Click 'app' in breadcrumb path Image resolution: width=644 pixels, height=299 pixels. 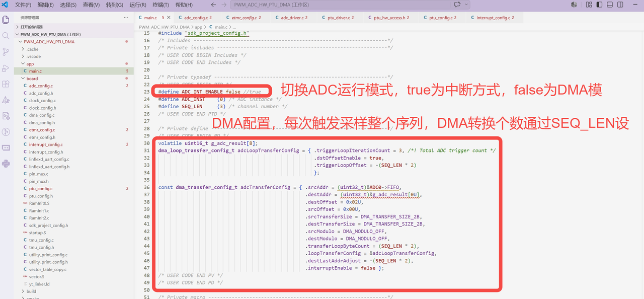pos(198,27)
